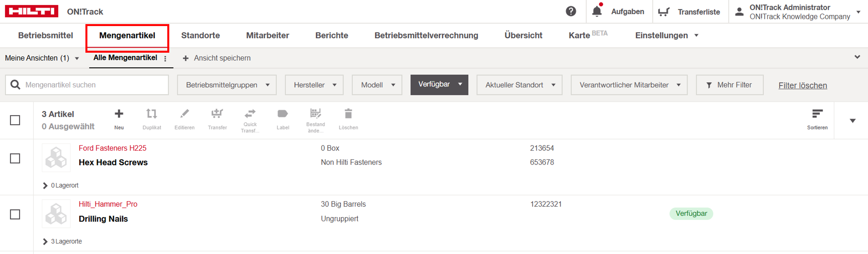Click the Mehr Filter button
This screenshot has height=254, width=868.
pyautogui.click(x=730, y=85)
